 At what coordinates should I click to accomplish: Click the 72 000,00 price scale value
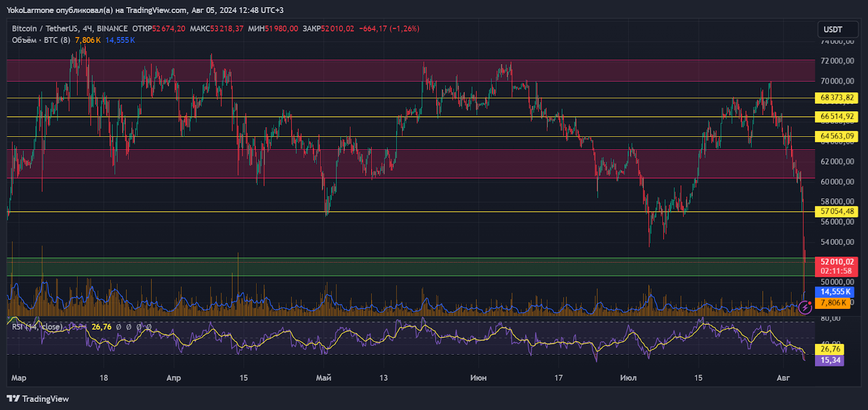pyautogui.click(x=837, y=61)
